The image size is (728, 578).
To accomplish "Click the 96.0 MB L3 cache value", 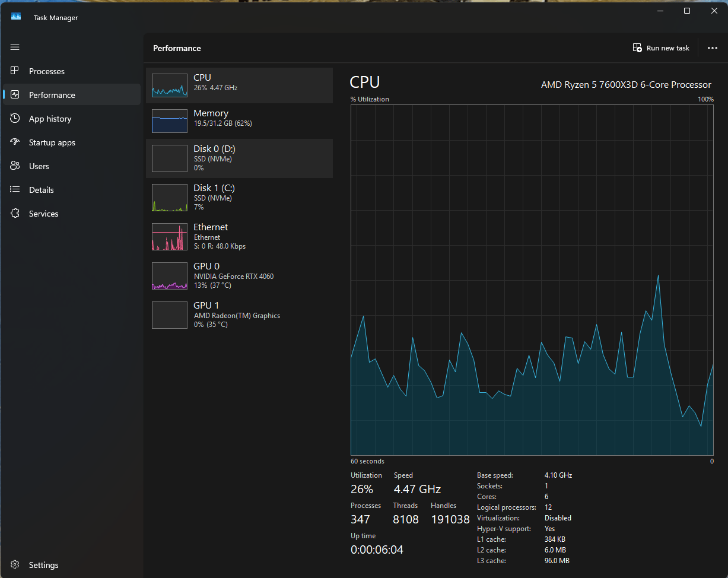I will click(x=557, y=561).
